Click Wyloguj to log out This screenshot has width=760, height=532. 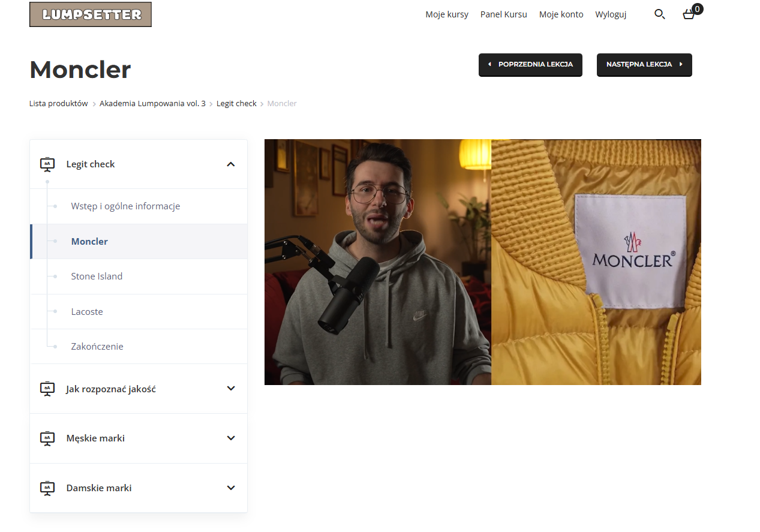[x=611, y=14]
